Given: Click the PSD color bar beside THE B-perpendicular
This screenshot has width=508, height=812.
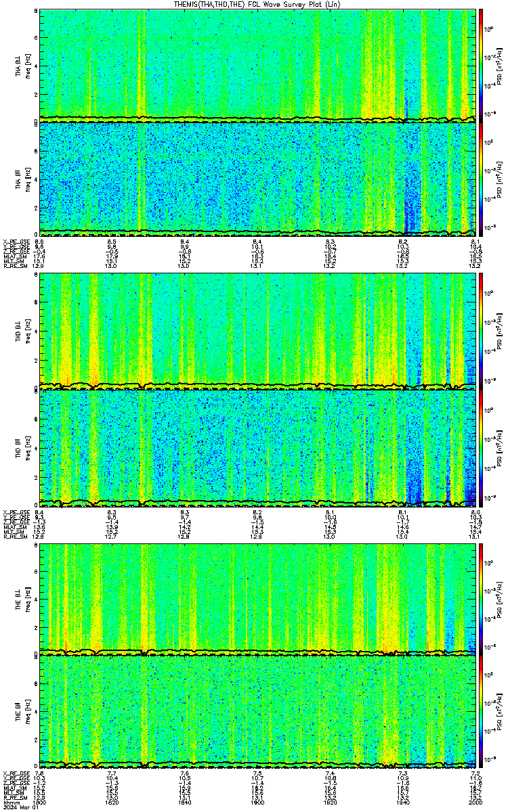Looking at the screenshot, I should pos(481,598).
